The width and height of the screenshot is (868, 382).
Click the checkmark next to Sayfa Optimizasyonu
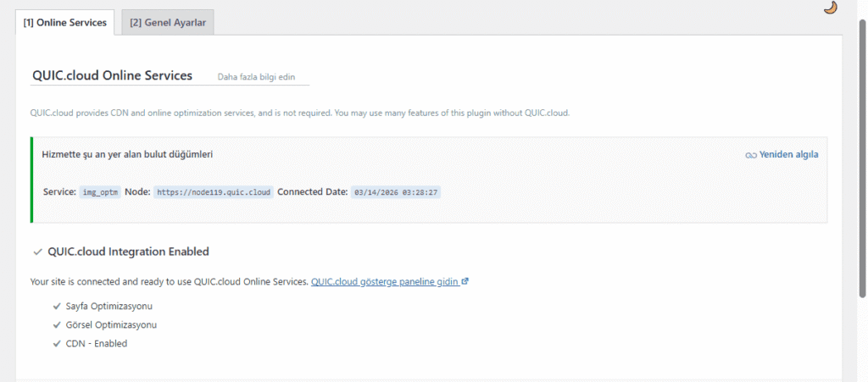point(57,305)
